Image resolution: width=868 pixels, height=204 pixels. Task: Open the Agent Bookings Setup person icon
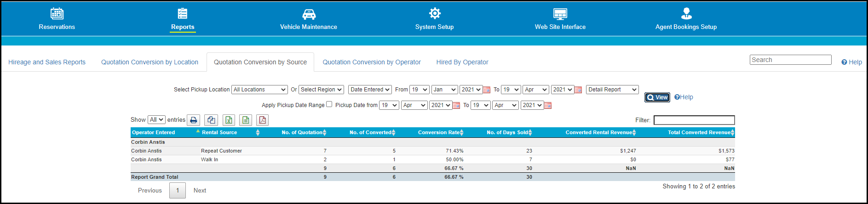pyautogui.click(x=686, y=13)
